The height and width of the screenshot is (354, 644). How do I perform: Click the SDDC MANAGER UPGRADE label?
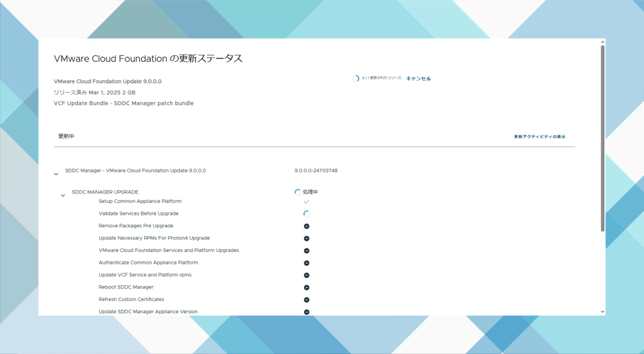[x=105, y=192]
